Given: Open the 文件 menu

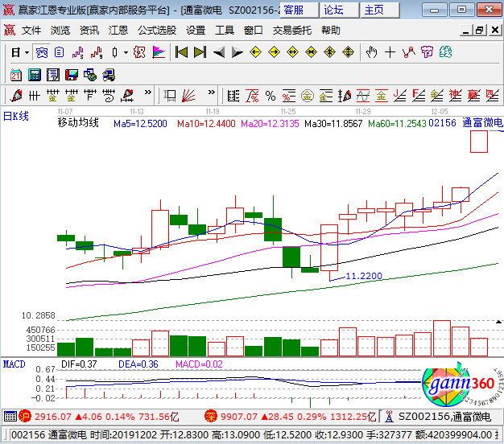Looking at the screenshot, I should tap(31, 31).
